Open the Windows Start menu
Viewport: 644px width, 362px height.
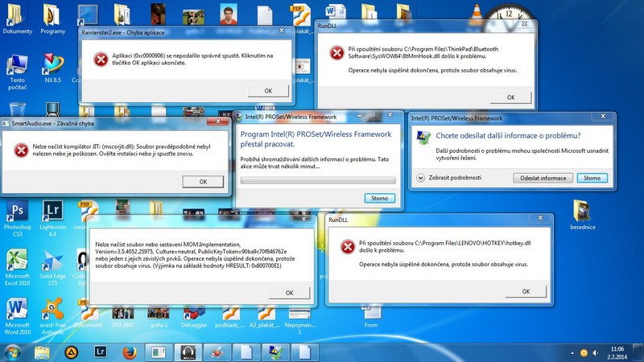point(14,352)
